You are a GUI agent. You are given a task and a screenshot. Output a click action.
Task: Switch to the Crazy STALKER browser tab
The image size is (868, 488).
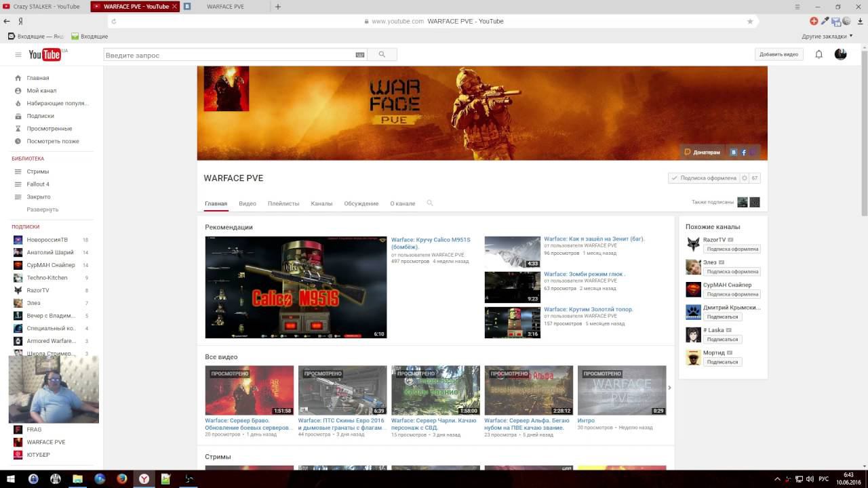coord(45,7)
